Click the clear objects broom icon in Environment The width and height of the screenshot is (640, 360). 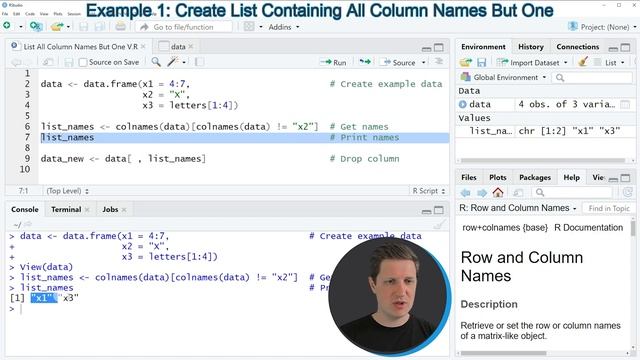[x=583, y=62]
